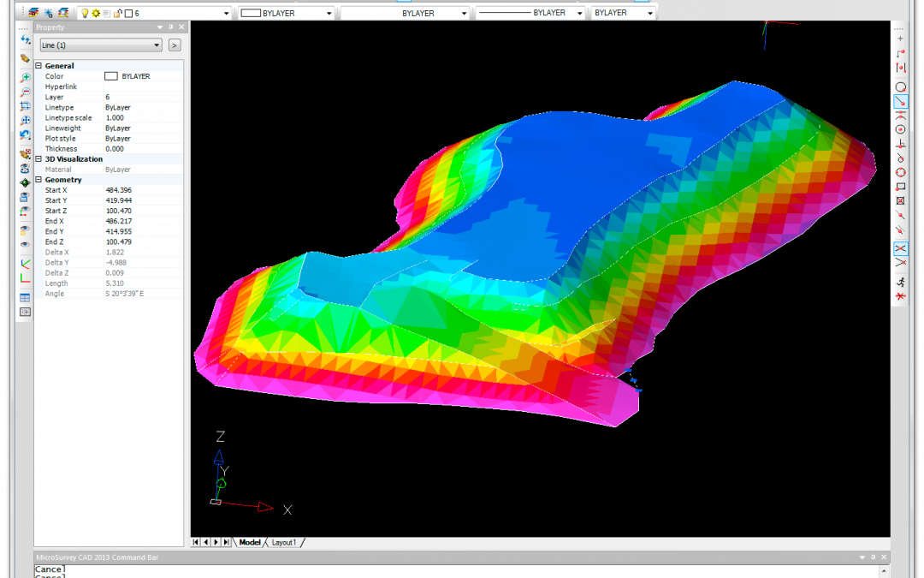Screen dimensions: 924x578
Task: Select the Zoom Window tool
Action: pyautogui.click(x=26, y=106)
